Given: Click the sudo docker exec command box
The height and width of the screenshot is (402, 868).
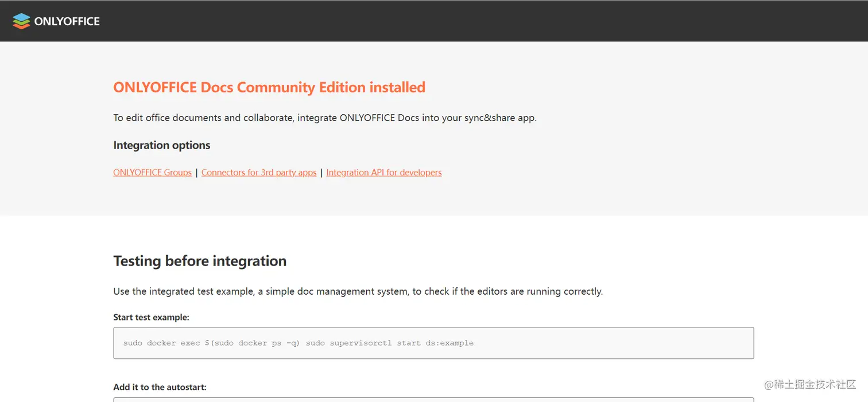Looking at the screenshot, I should 433,343.
